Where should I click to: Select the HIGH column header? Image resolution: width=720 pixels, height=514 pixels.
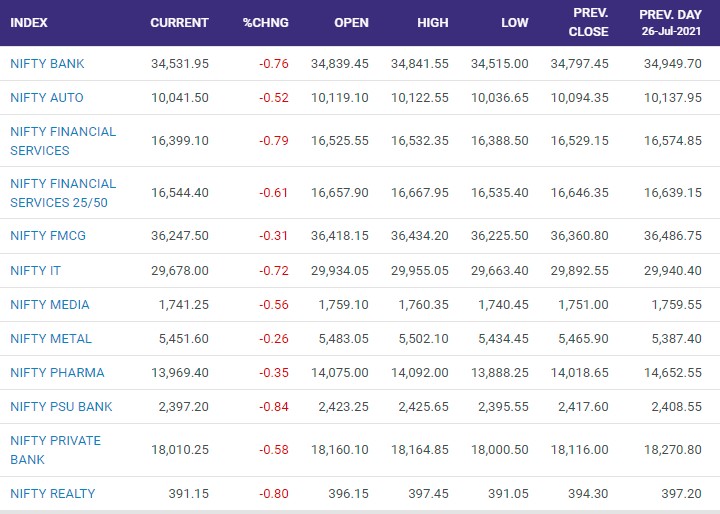(x=432, y=23)
